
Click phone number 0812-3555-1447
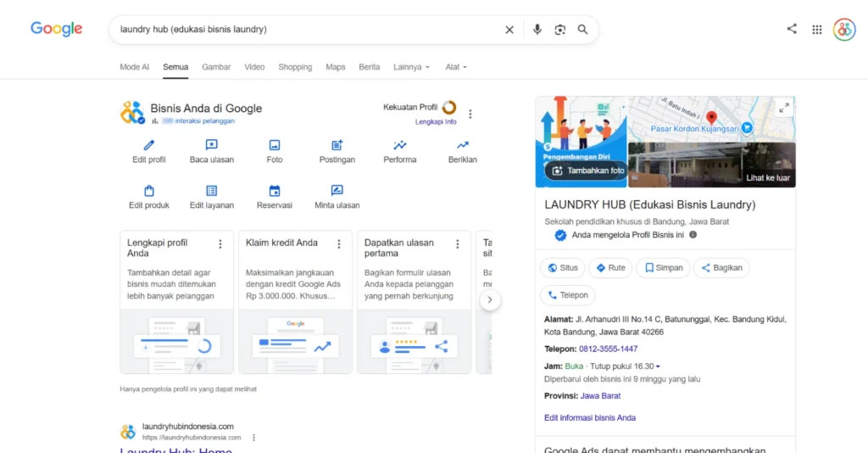(x=608, y=349)
